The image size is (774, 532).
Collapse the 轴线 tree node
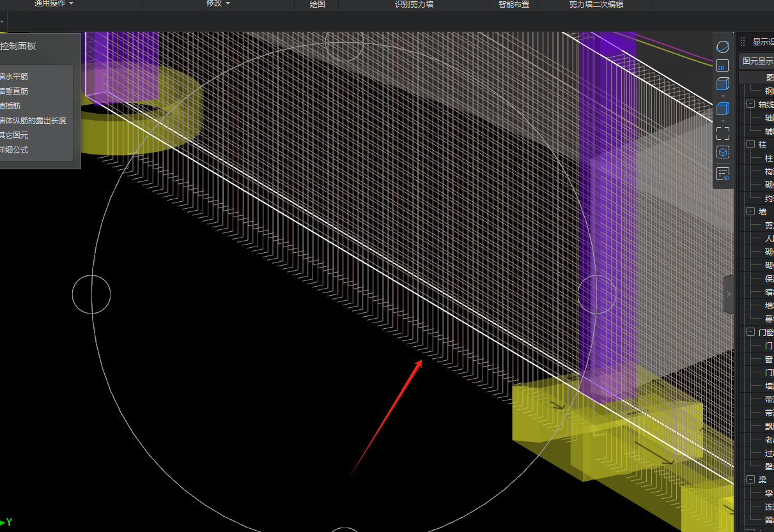[x=750, y=104]
